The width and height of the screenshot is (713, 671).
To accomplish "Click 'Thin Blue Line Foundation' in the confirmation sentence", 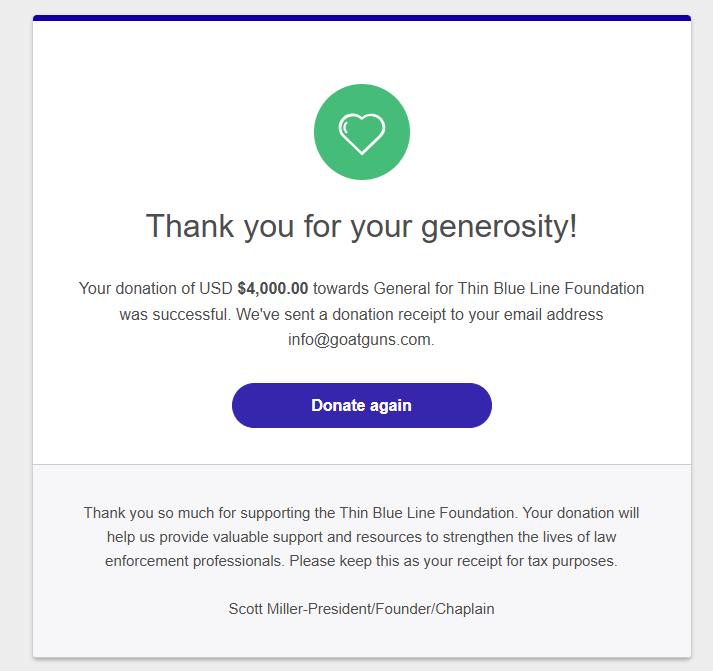I will (551, 289).
